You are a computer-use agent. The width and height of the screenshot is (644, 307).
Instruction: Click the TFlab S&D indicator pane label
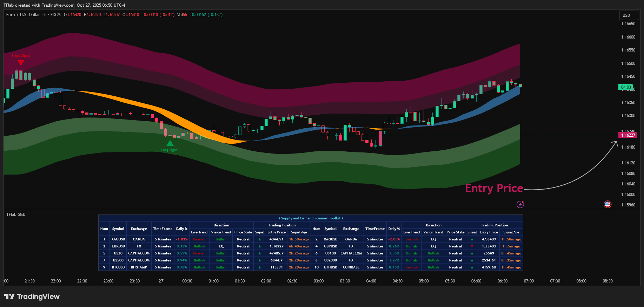(16, 214)
